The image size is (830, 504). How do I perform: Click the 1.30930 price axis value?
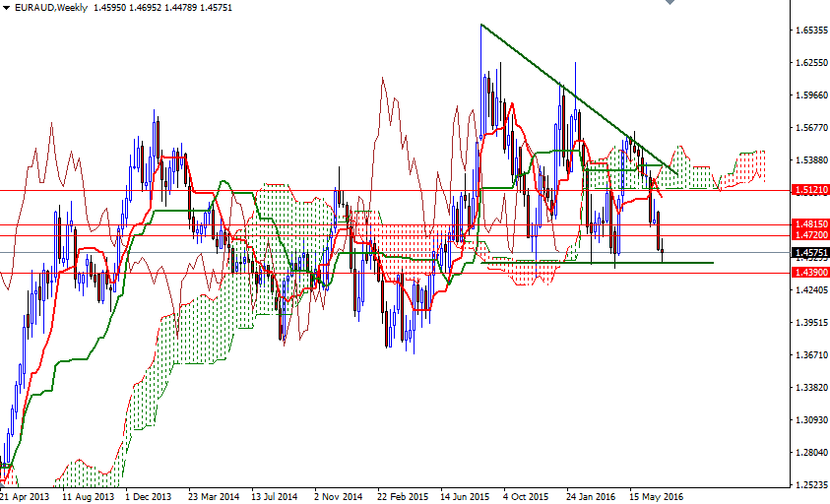tap(812, 419)
